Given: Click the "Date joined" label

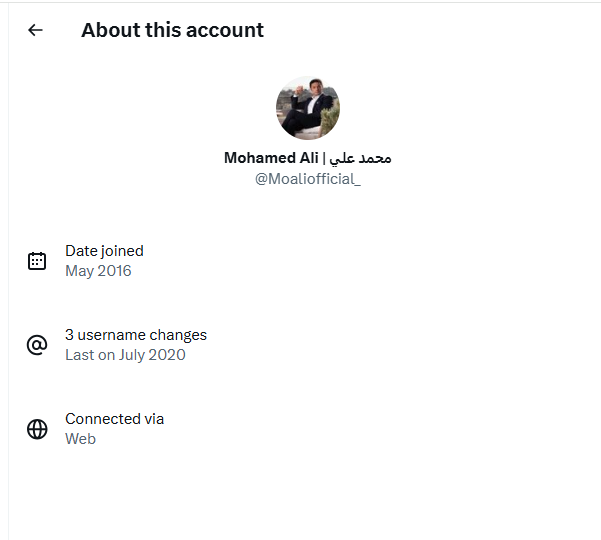Looking at the screenshot, I should (104, 251).
